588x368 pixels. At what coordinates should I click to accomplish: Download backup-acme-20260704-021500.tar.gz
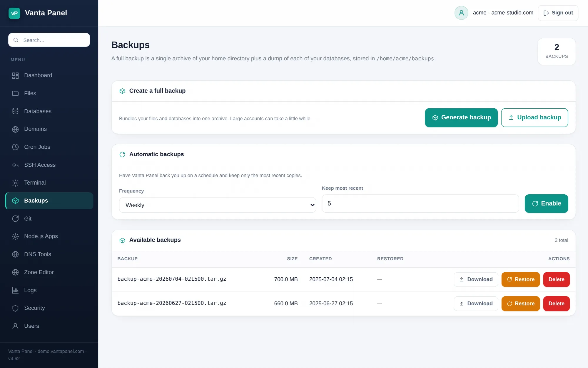[476, 279]
